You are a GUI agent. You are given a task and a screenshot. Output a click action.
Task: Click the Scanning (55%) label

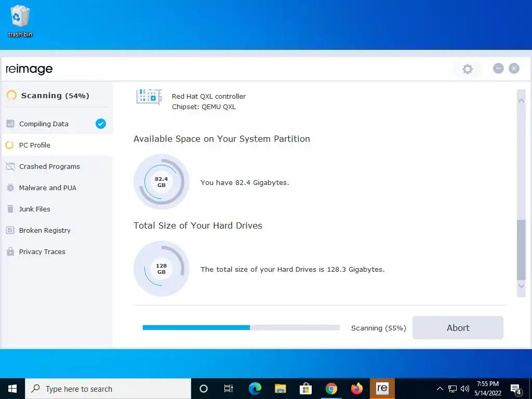coord(378,328)
